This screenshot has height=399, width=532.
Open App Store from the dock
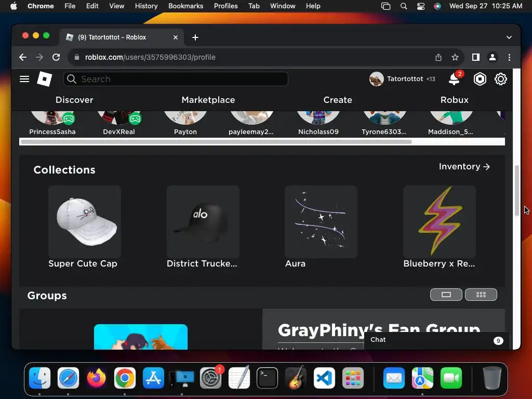click(153, 378)
